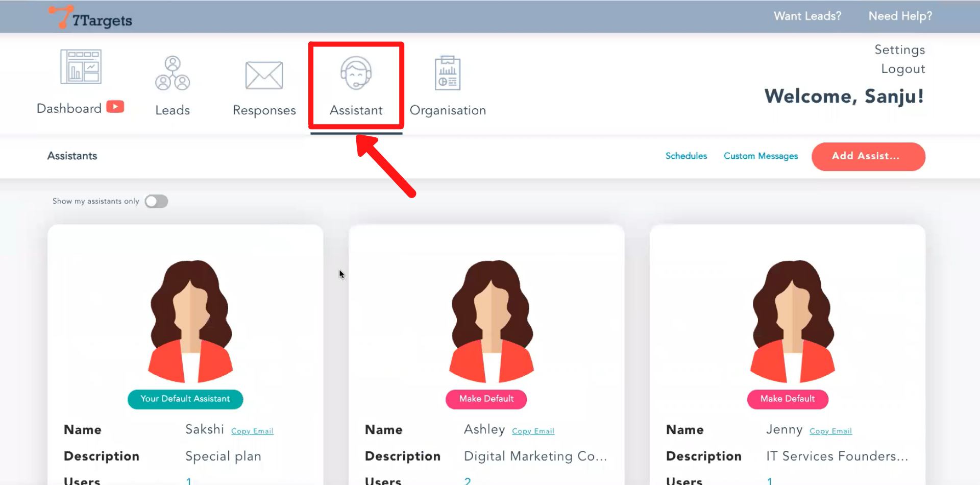Select the Assistant headset icon
The width and height of the screenshot is (980, 485).
tap(356, 74)
